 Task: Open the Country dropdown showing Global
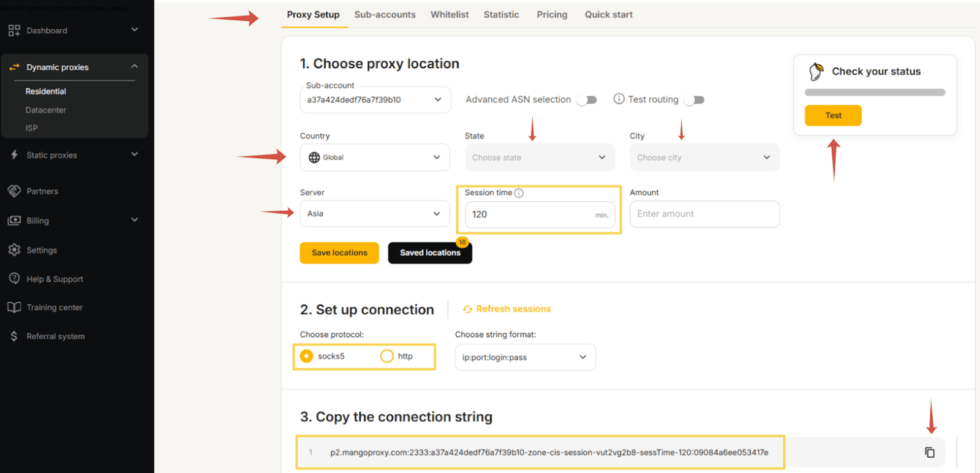[x=374, y=157]
